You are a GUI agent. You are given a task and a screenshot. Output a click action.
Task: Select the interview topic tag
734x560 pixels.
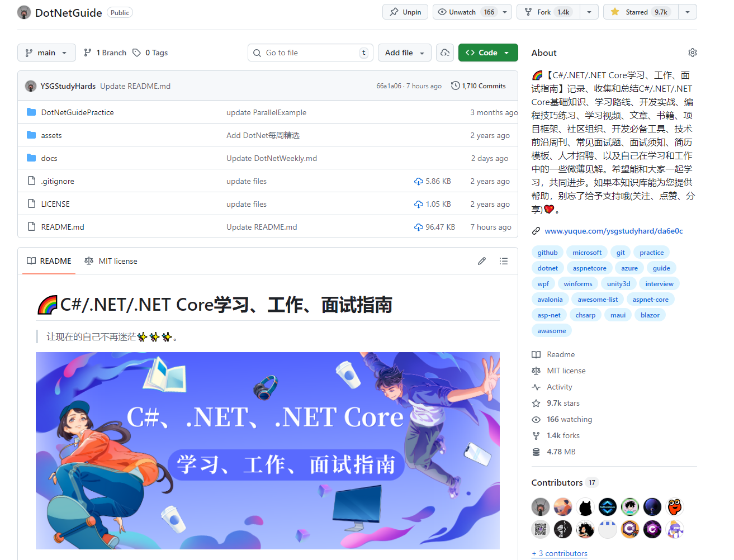pyautogui.click(x=660, y=284)
